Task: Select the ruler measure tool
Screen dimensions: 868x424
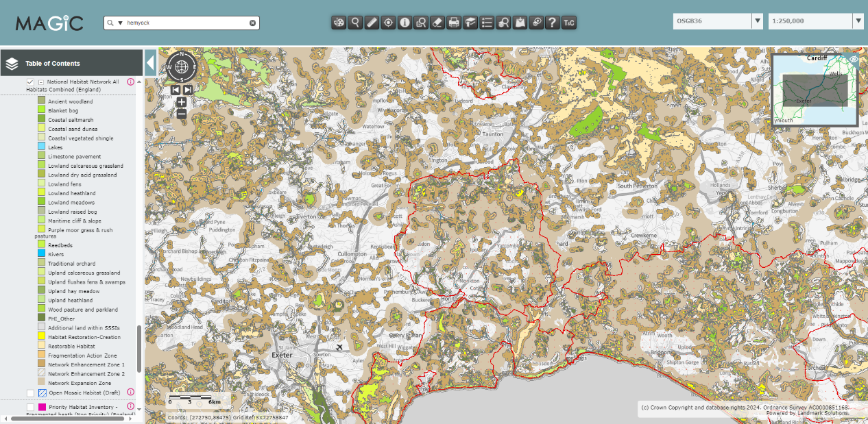Action: pos(372,23)
